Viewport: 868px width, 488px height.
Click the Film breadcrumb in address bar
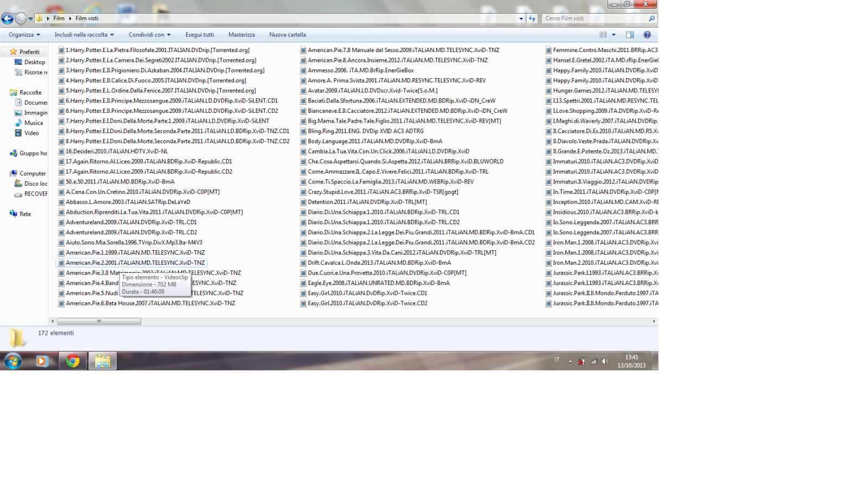click(59, 18)
